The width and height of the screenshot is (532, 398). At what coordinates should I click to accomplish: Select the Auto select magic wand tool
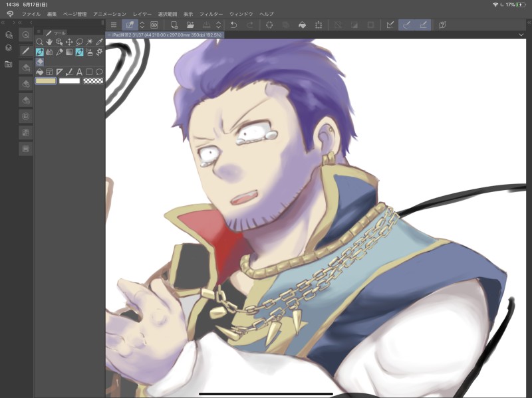(89, 42)
